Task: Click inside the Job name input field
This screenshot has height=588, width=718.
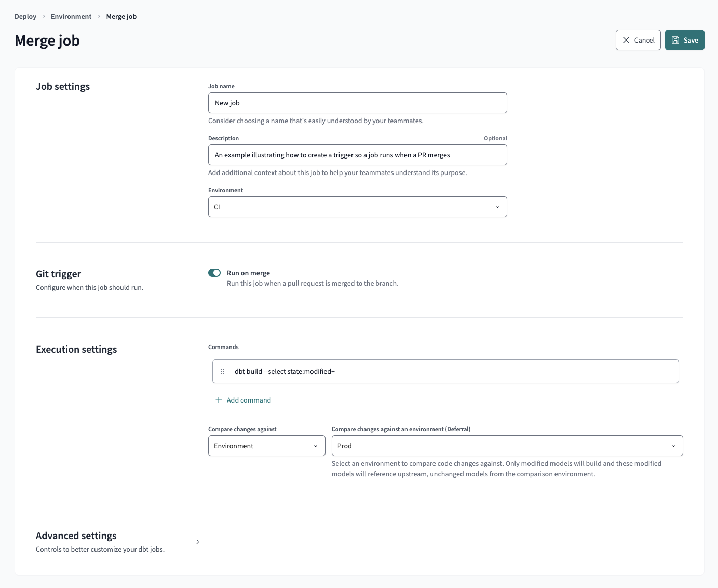Action: [357, 103]
